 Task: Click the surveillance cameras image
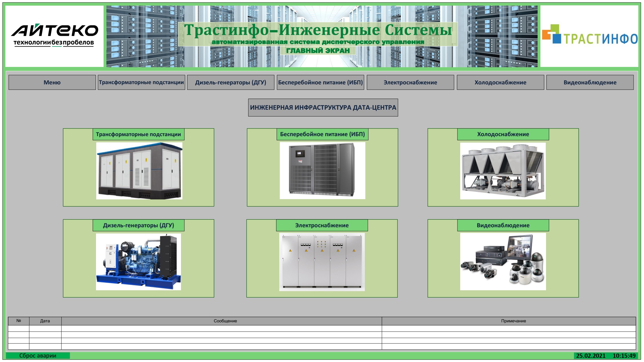coord(503,261)
